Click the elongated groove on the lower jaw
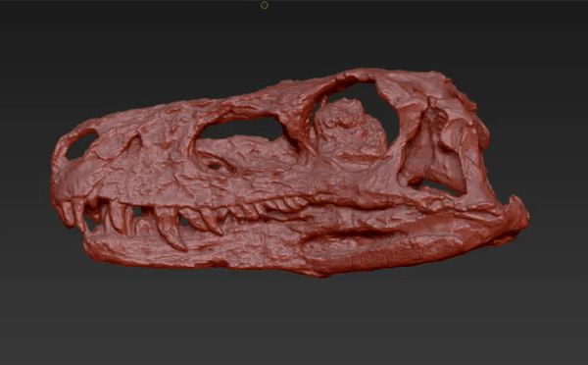This screenshot has width=588, height=365. click(x=353, y=234)
